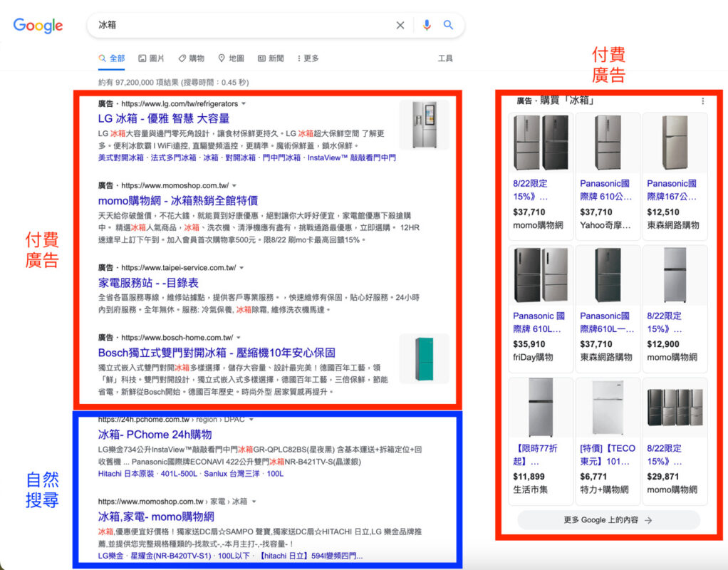728x570 pixels.
Task: Click the LG refrigerator thumbnail image
Action: tap(425, 125)
